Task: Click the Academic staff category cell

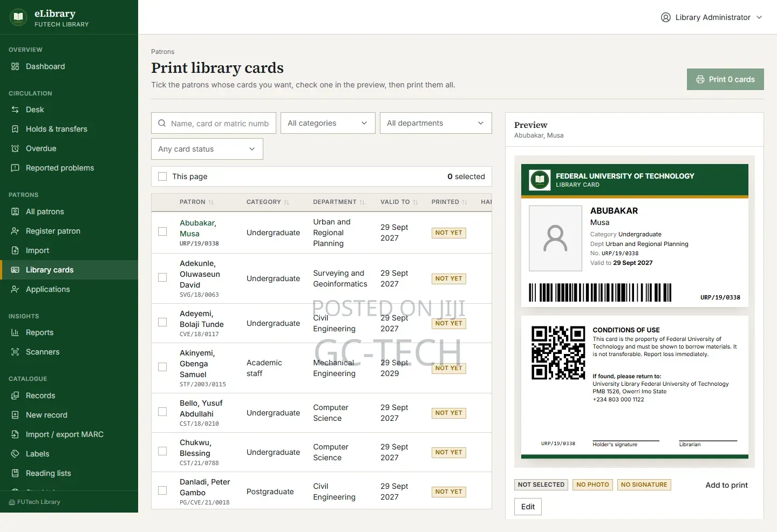Action: (264, 368)
